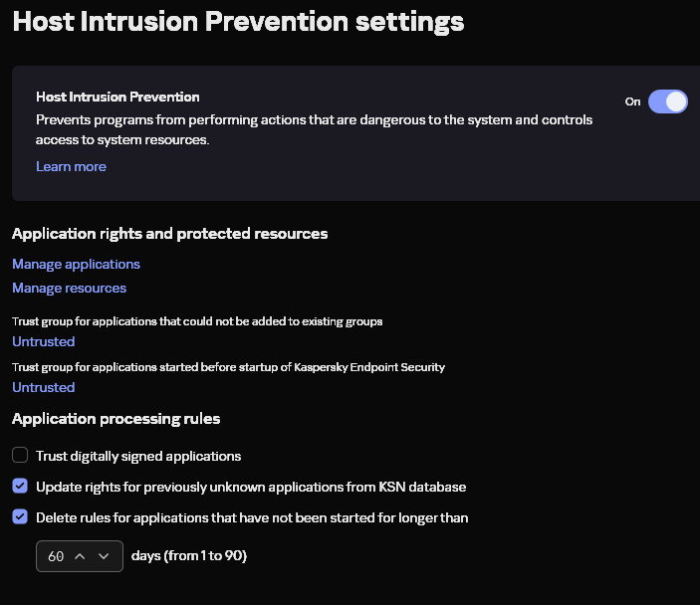Change Untrusted group for applications not added to groups
Image resolution: width=700 pixels, height=605 pixels.
coord(43,341)
